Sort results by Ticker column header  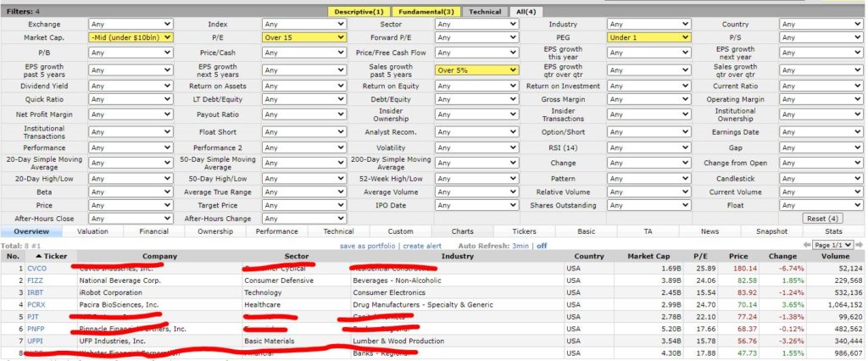(51, 257)
